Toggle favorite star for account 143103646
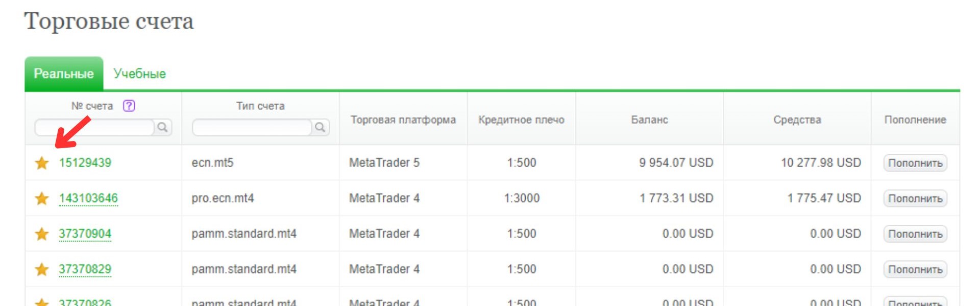 (42, 198)
